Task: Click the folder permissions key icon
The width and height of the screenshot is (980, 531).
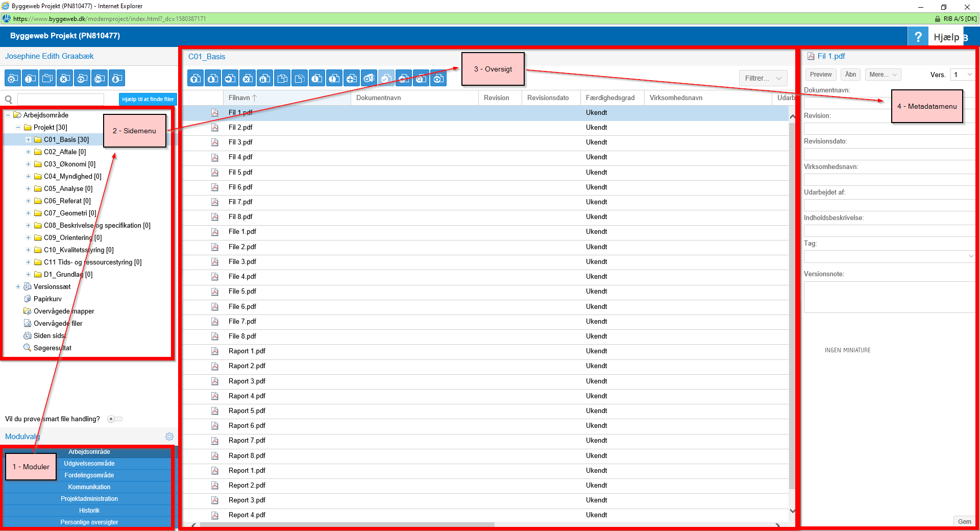Action: tap(100, 79)
